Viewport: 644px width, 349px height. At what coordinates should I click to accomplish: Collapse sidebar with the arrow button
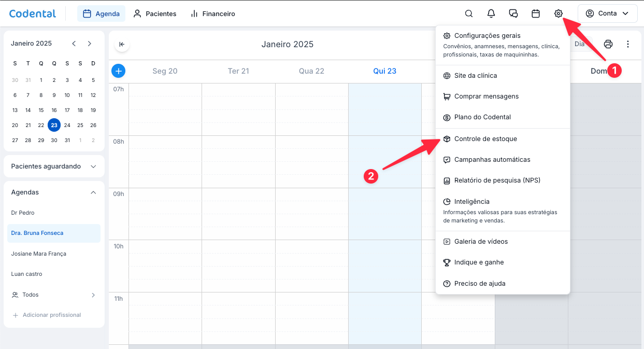(122, 44)
